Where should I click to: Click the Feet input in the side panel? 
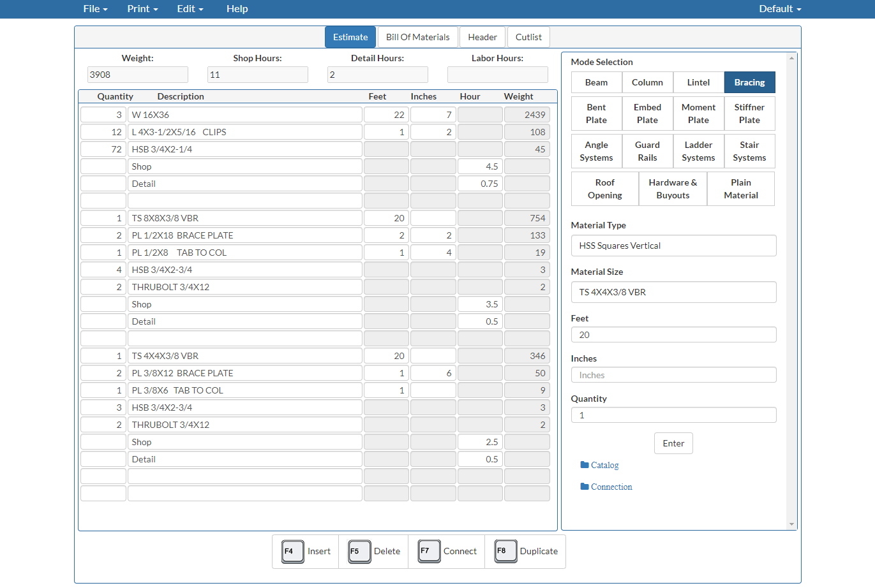674,335
